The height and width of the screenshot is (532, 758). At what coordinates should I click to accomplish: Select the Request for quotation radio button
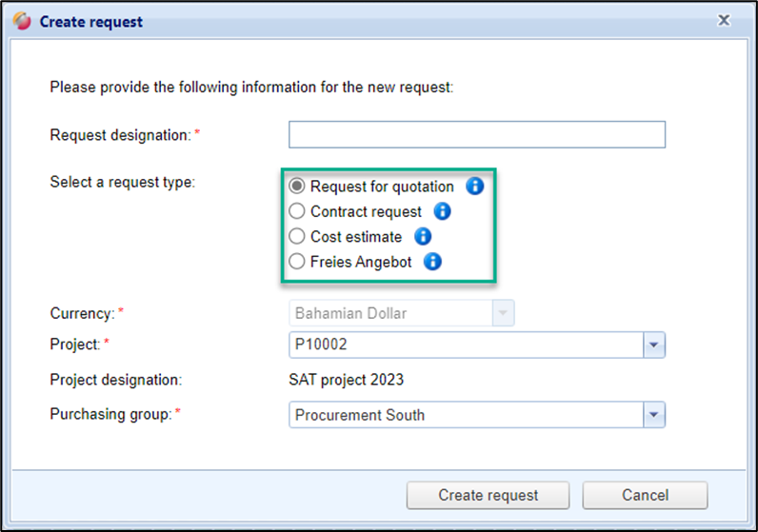(x=297, y=187)
